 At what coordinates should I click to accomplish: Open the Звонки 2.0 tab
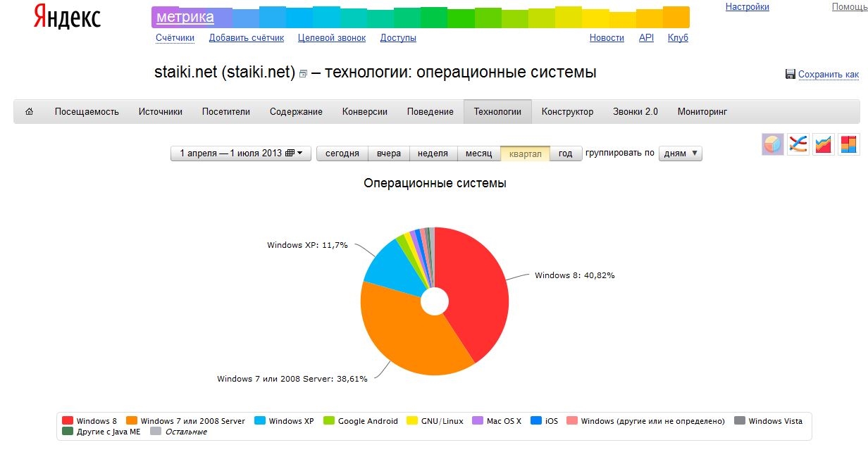coord(635,111)
